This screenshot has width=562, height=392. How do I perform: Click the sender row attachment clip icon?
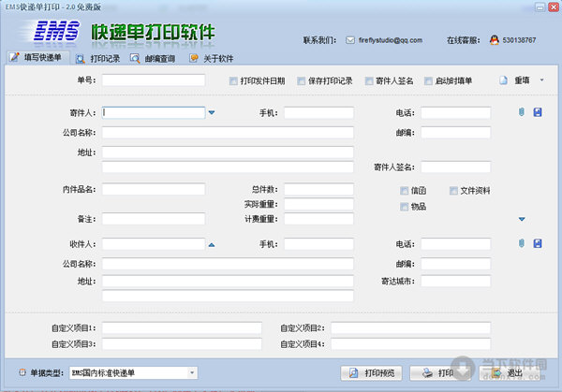[x=522, y=112]
